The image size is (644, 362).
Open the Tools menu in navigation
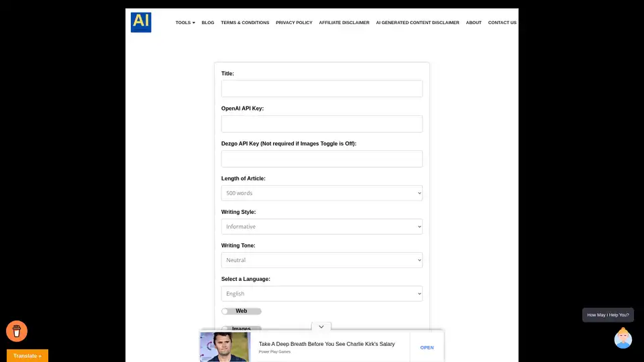coord(185,23)
